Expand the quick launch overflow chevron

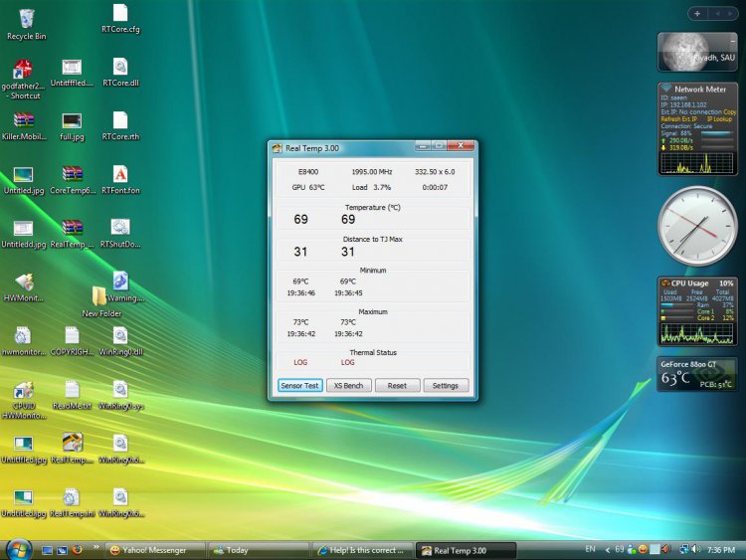coord(96,547)
